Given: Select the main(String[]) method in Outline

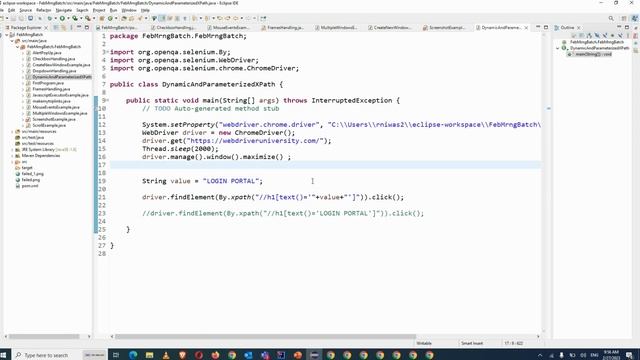Looking at the screenshot, I should (593, 54).
